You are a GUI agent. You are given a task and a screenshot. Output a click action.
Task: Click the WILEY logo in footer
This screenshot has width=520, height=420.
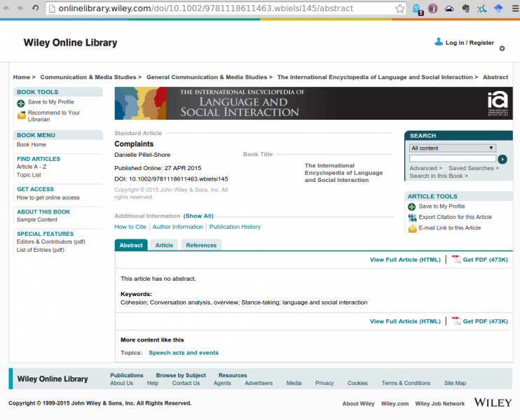[493, 402]
